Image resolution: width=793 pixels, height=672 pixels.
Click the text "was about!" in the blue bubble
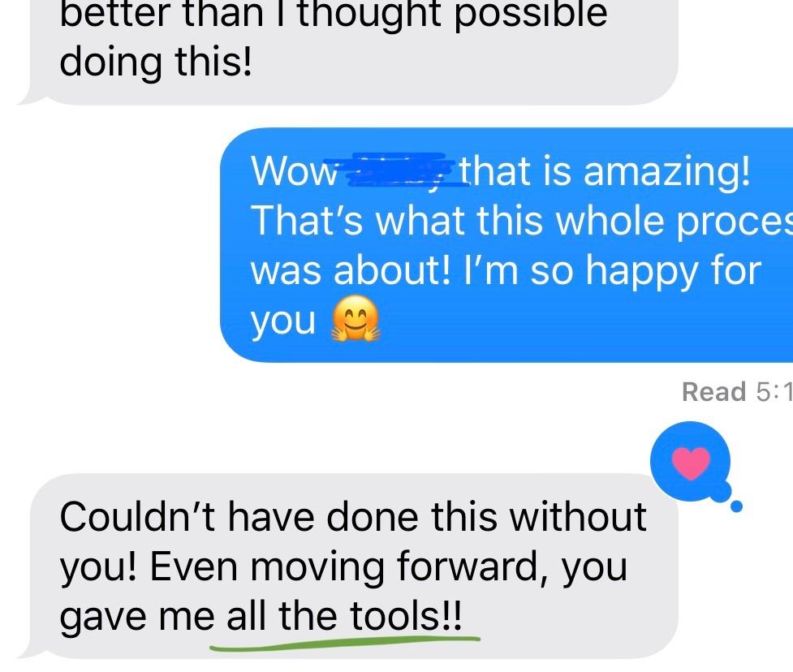pos(350,269)
